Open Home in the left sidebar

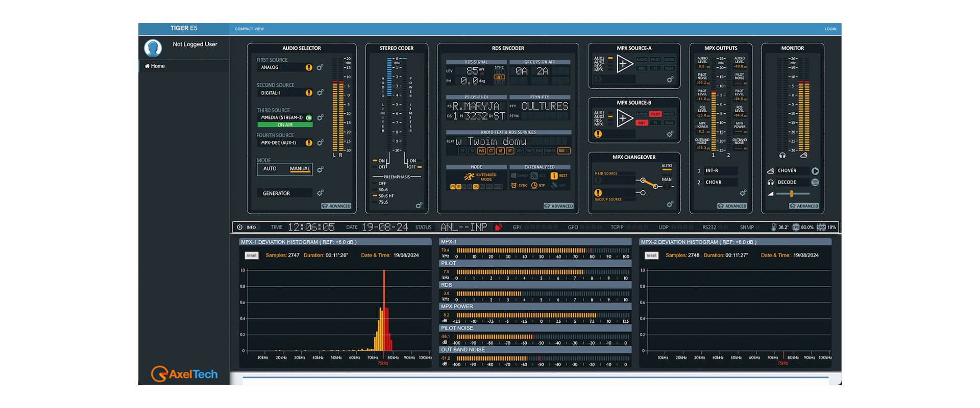pyautogui.click(x=155, y=66)
